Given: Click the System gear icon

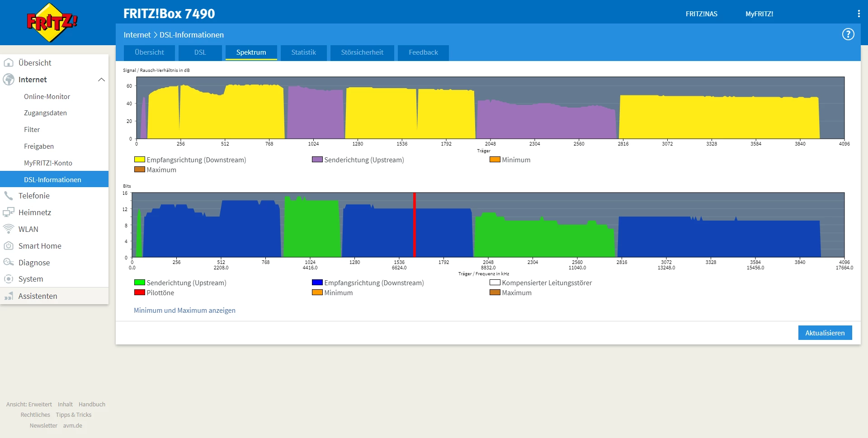Looking at the screenshot, I should pos(9,279).
